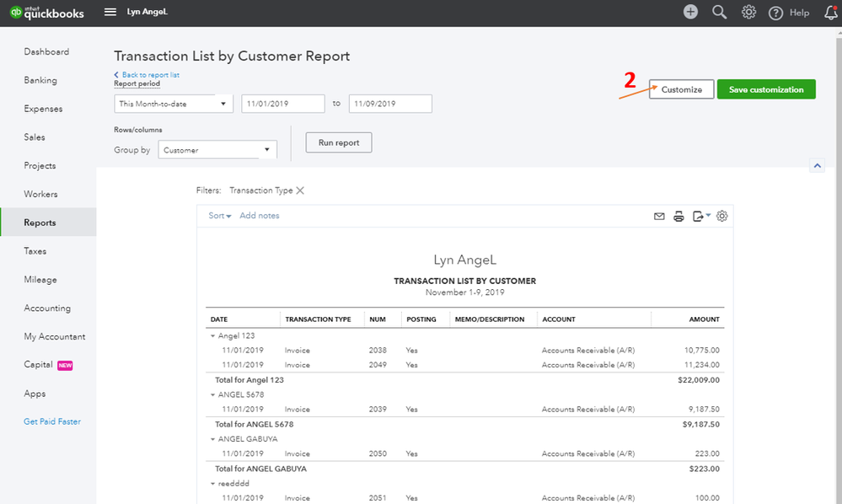842x504 pixels.
Task: Click the ACCOUNT column header
Action: 559,319
